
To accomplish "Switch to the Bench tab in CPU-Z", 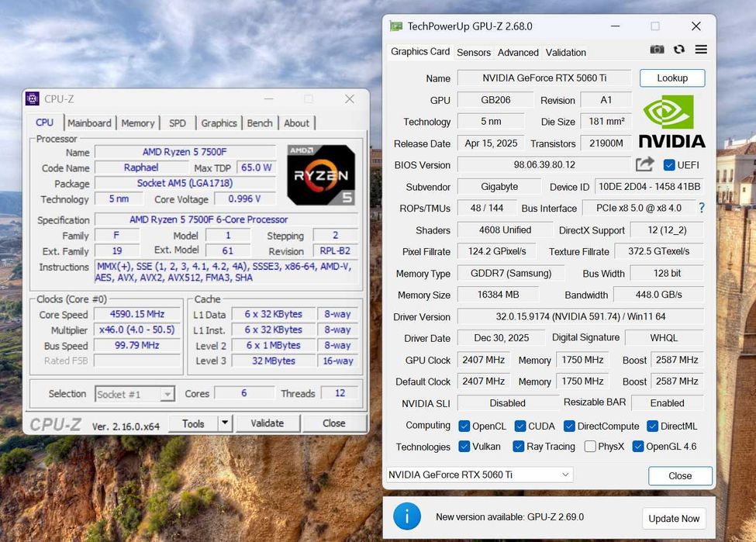I will [x=260, y=123].
